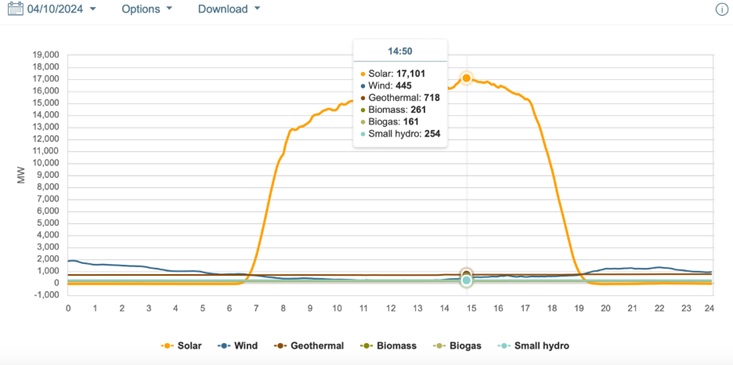The image size is (733, 365).
Task: Click the small hydro marker at 14:50
Action: pyautogui.click(x=466, y=280)
